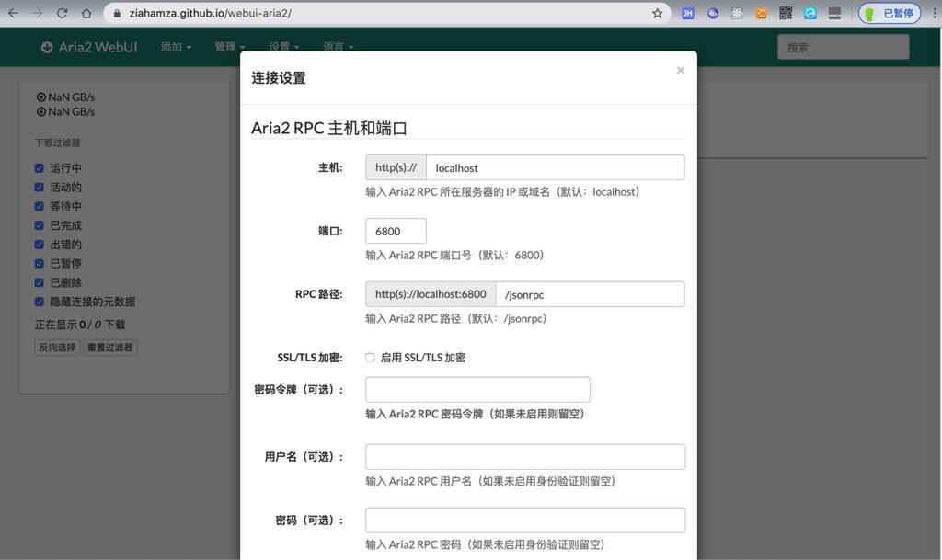
Task: Click the browser forward arrow
Action: click(38, 13)
